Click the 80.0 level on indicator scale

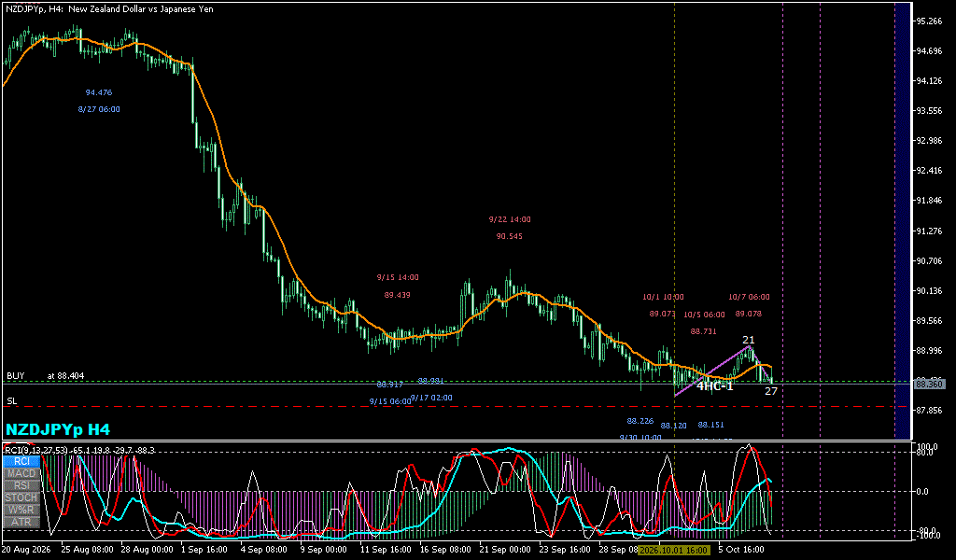[923, 452]
